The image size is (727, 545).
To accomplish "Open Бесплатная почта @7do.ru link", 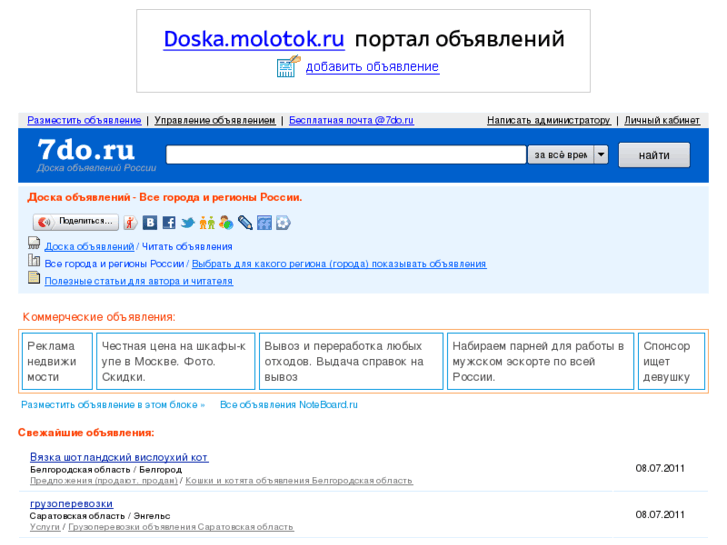I will 351,120.
